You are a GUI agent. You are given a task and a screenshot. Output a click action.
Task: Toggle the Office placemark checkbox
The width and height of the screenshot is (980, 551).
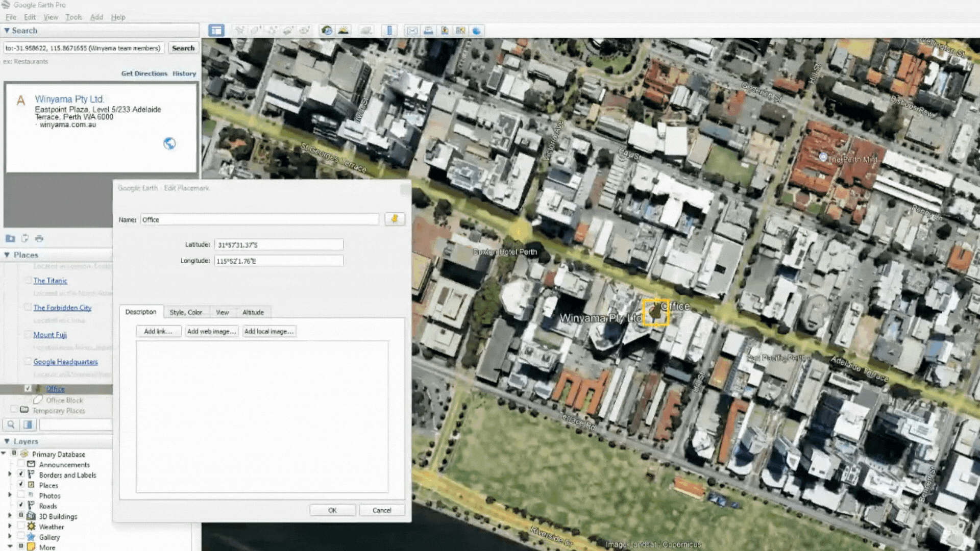click(28, 389)
